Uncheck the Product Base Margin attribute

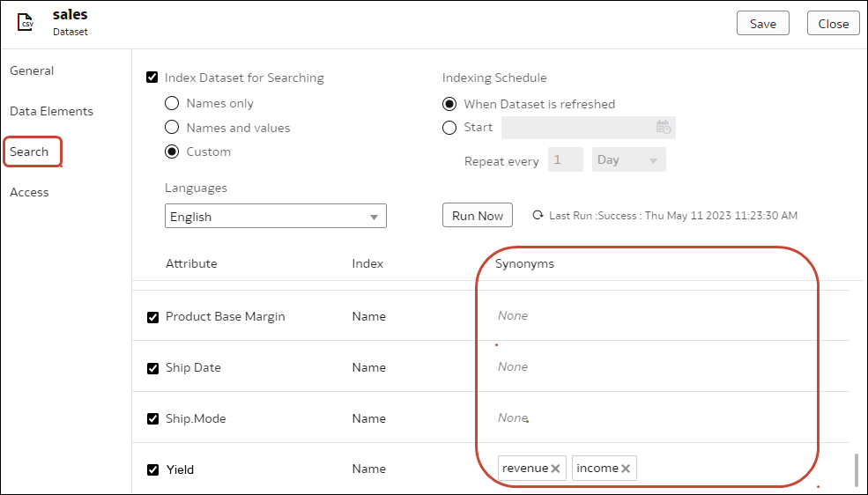click(x=152, y=317)
